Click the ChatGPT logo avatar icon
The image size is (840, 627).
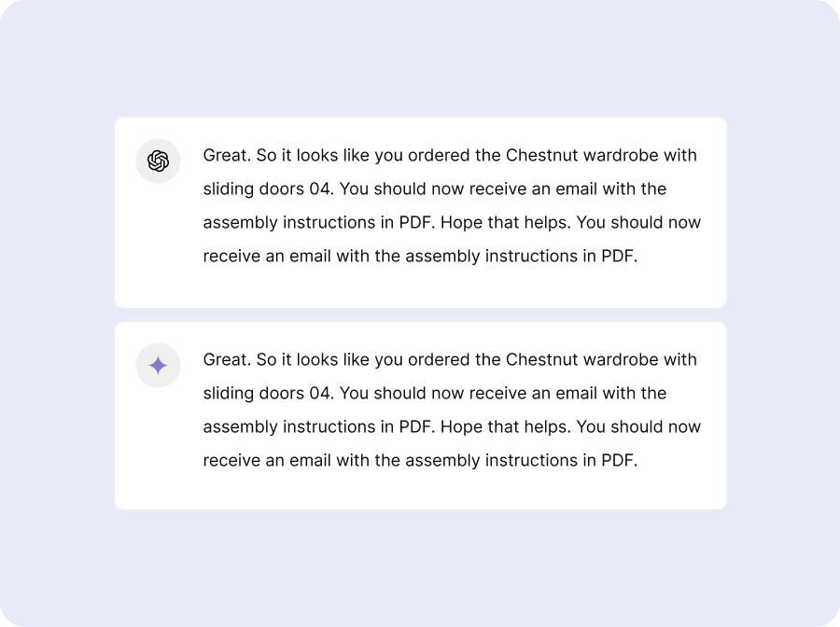(158, 160)
